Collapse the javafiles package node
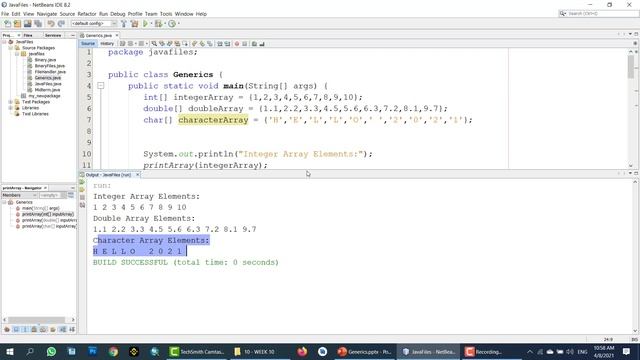 pos(17,54)
